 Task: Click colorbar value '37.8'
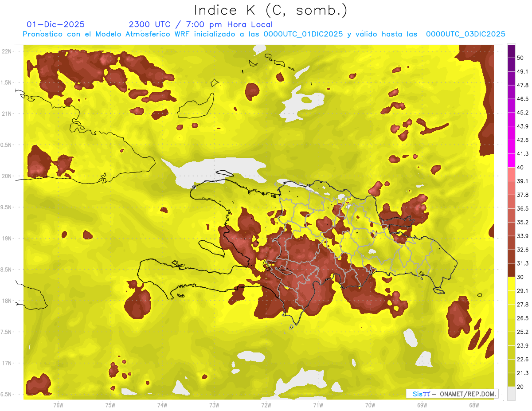coord(523,195)
